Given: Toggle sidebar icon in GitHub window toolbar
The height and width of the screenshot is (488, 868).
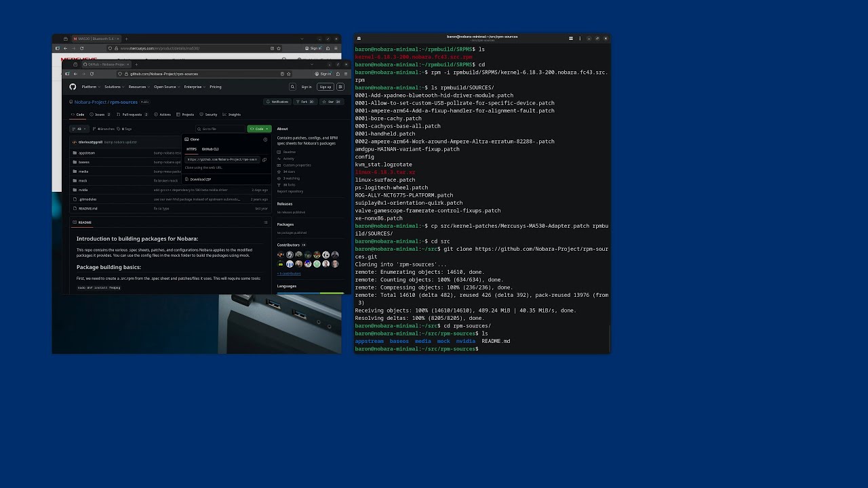Looking at the screenshot, I should [67, 74].
